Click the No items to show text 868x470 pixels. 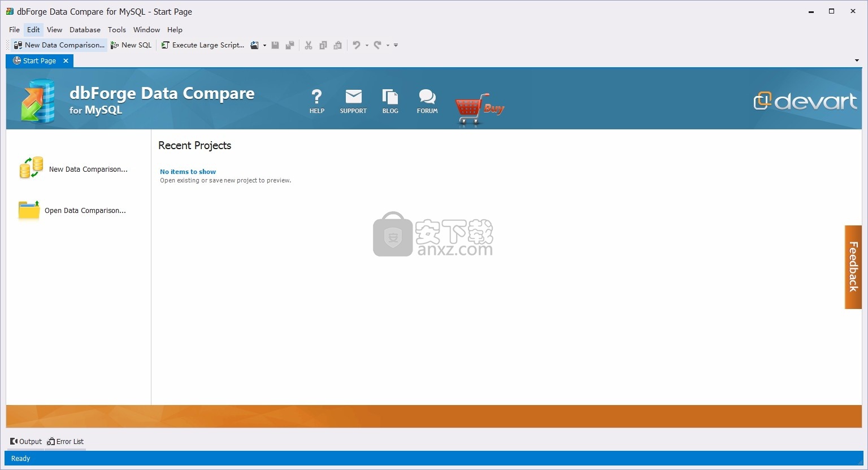(188, 172)
